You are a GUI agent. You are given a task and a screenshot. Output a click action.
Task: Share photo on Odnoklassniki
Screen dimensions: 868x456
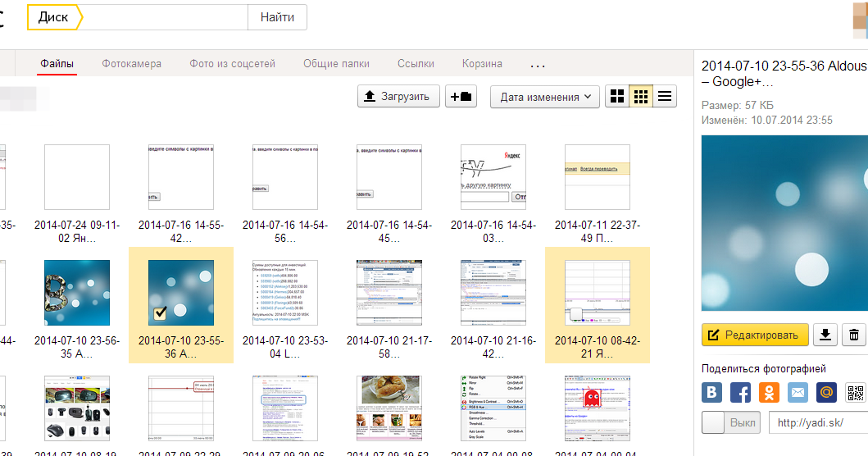(769, 392)
